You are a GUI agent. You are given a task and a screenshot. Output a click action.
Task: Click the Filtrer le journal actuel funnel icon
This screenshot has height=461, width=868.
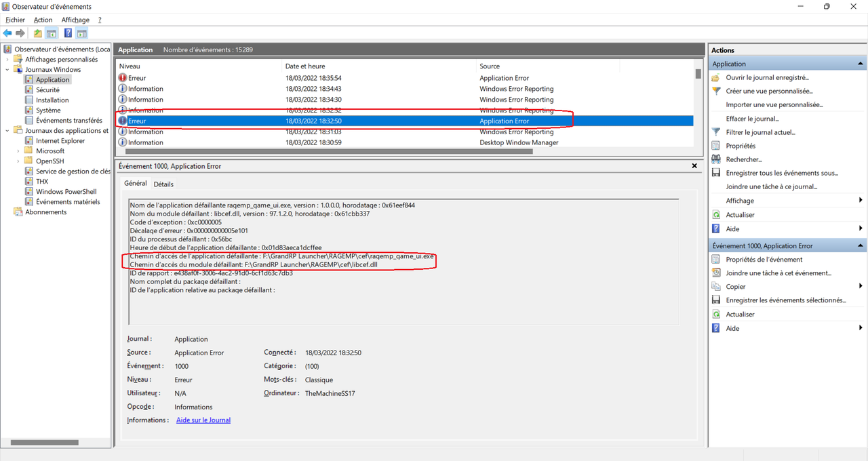[x=716, y=132]
